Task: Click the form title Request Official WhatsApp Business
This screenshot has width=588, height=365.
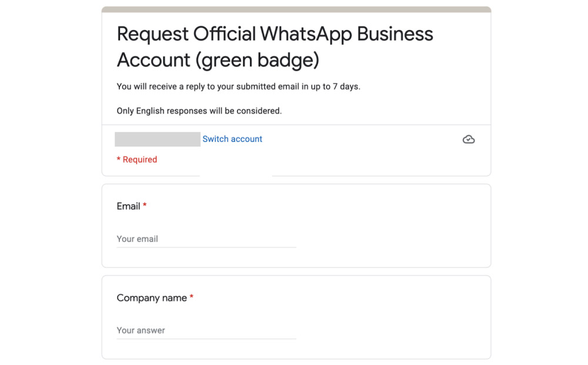Action: (x=275, y=34)
